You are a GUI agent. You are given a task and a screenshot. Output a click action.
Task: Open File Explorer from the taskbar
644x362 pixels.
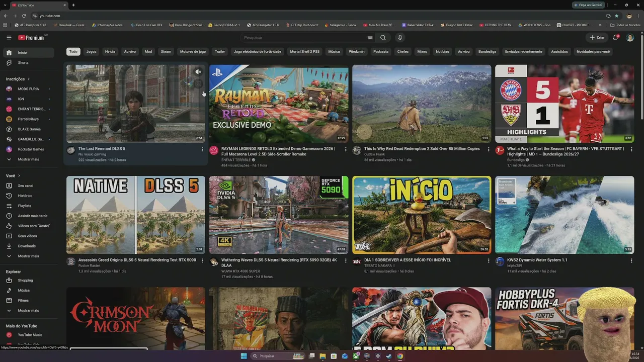(x=323, y=356)
